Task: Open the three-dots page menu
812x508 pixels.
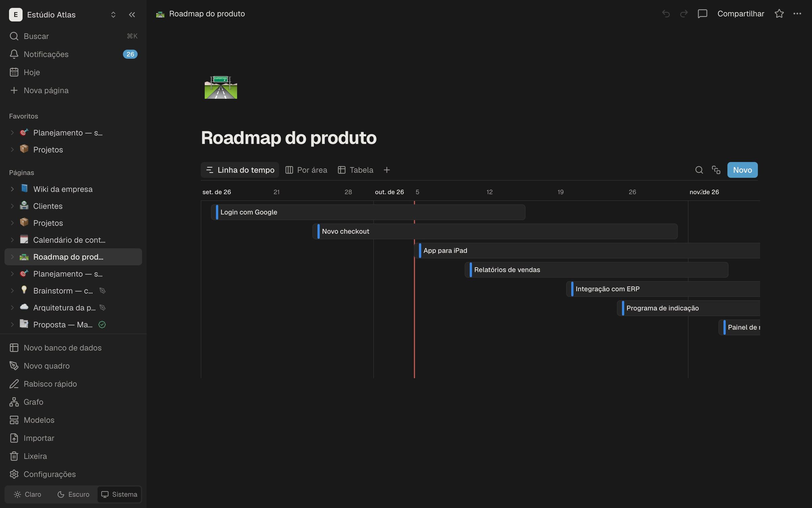Action: point(797,14)
